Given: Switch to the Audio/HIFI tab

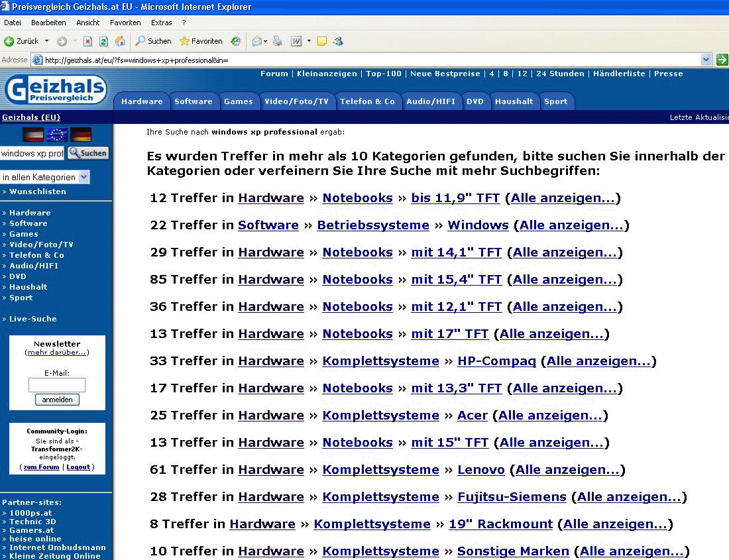Looking at the screenshot, I should (431, 101).
